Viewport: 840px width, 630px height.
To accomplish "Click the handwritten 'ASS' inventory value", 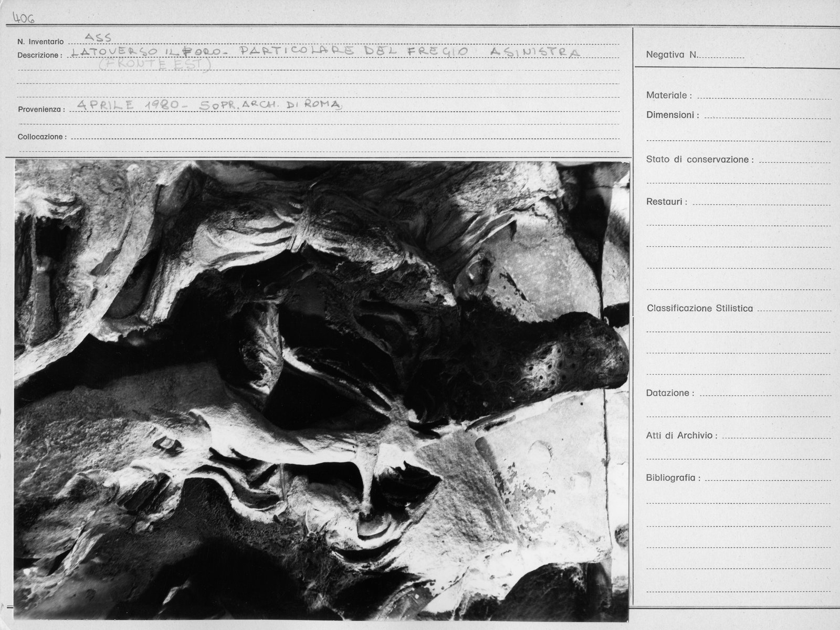I will (98, 37).
